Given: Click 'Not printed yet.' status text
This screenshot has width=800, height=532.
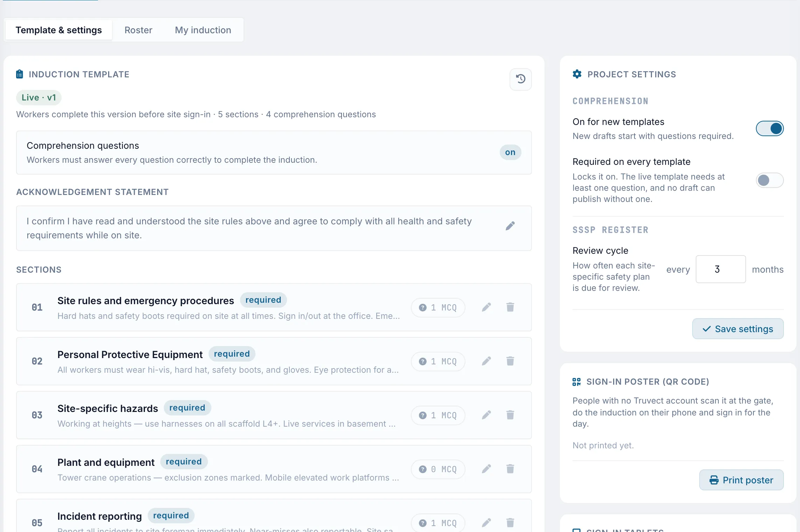Looking at the screenshot, I should tap(603, 445).
